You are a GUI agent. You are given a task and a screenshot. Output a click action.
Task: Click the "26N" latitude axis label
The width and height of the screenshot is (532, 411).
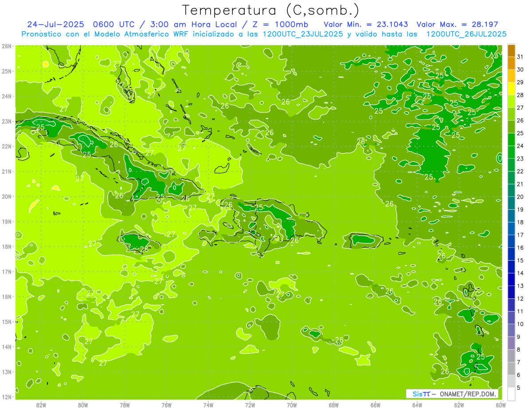coord(7,46)
